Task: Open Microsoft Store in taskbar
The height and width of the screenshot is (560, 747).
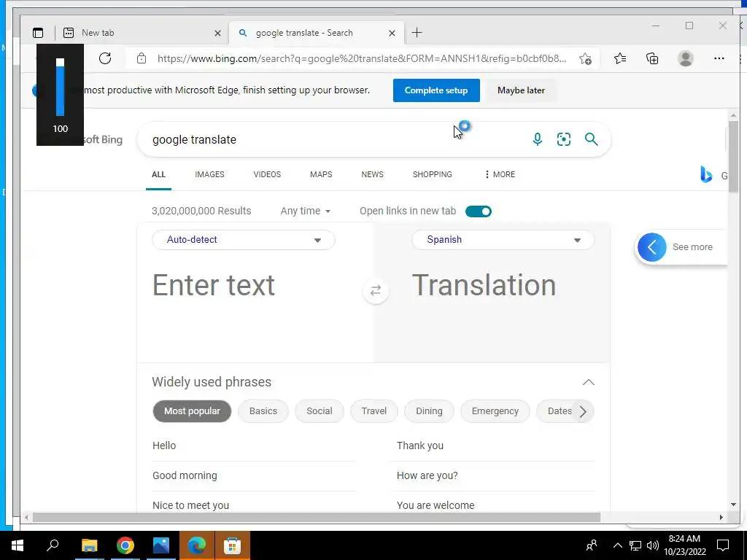Action: 233,545
